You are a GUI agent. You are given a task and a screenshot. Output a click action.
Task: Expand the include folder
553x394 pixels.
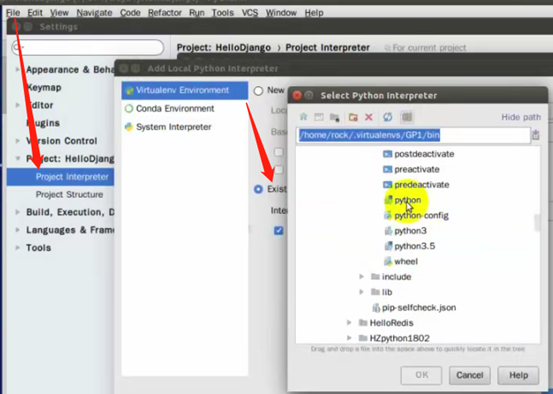[361, 277]
